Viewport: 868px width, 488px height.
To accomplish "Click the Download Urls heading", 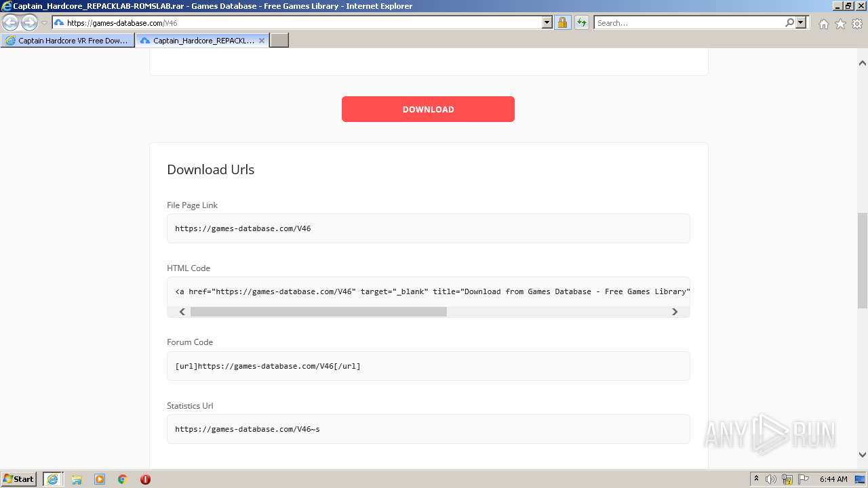I will click(211, 169).
